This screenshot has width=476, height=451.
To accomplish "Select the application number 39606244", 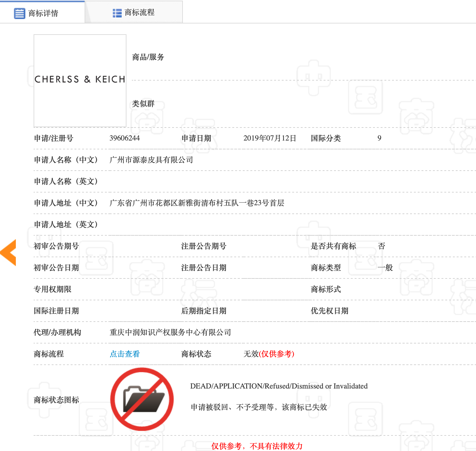I will click(x=125, y=138).
